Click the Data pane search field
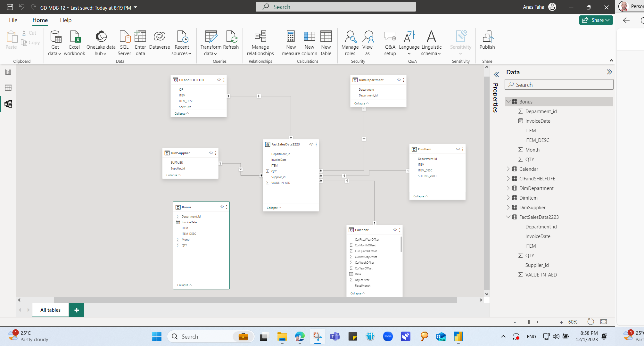 pyautogui.click(x=559, y=85)
